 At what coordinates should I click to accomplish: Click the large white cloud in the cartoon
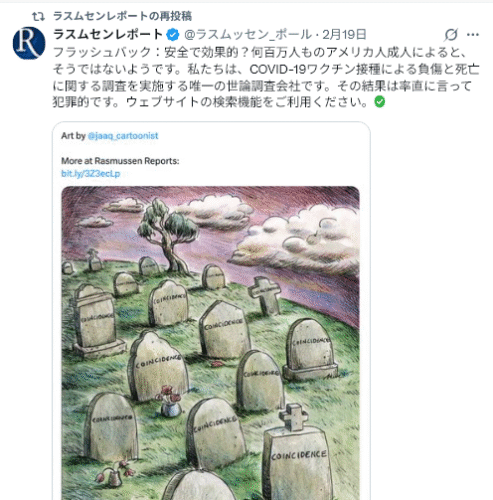click(x=297, y=238)
